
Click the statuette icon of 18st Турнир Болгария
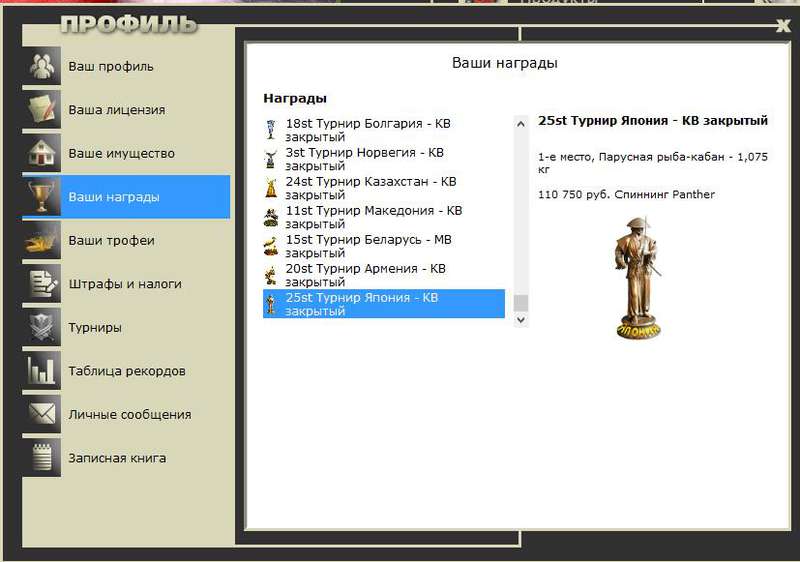(x=271, y=130)
